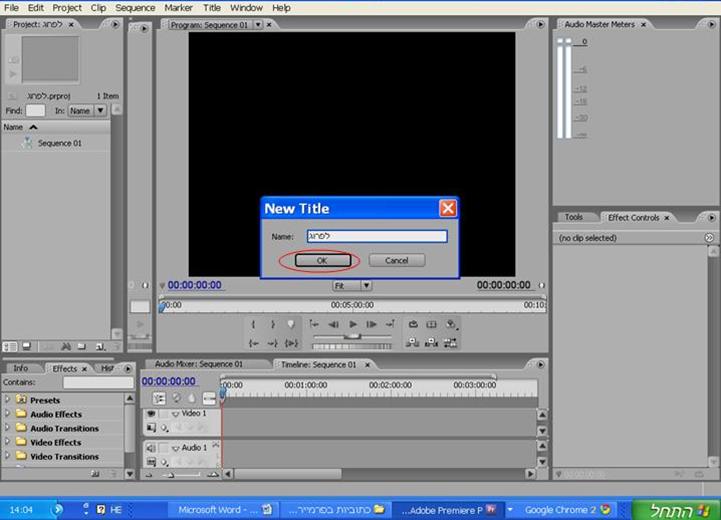
Task: Click Set Encore Chapter Marker icon in Timeline
Action: coord(176,398)
